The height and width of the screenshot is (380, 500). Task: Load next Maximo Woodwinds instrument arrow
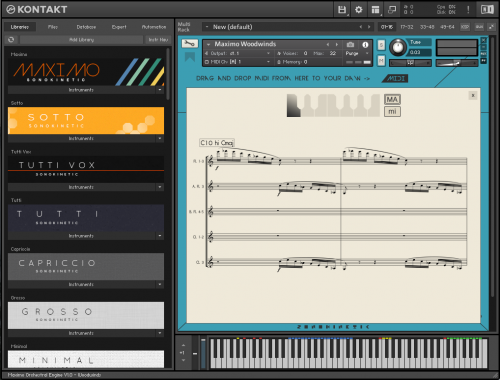pos(337,44)
